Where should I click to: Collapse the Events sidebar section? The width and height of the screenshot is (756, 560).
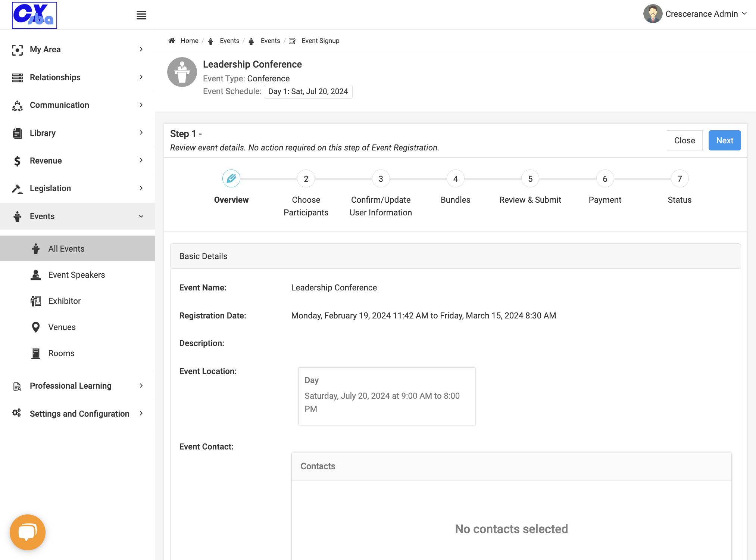click(78, 216)
